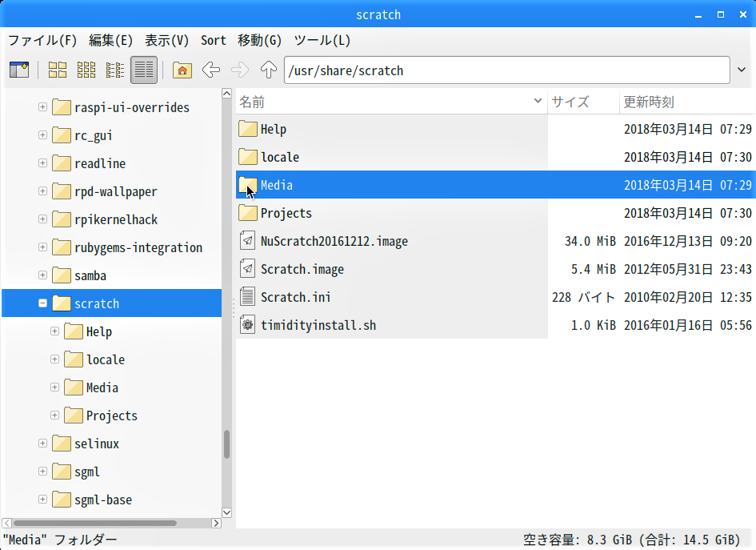Go up to parent folder
Viewport: 756px width, 550px height.
[x=269, y=70]
